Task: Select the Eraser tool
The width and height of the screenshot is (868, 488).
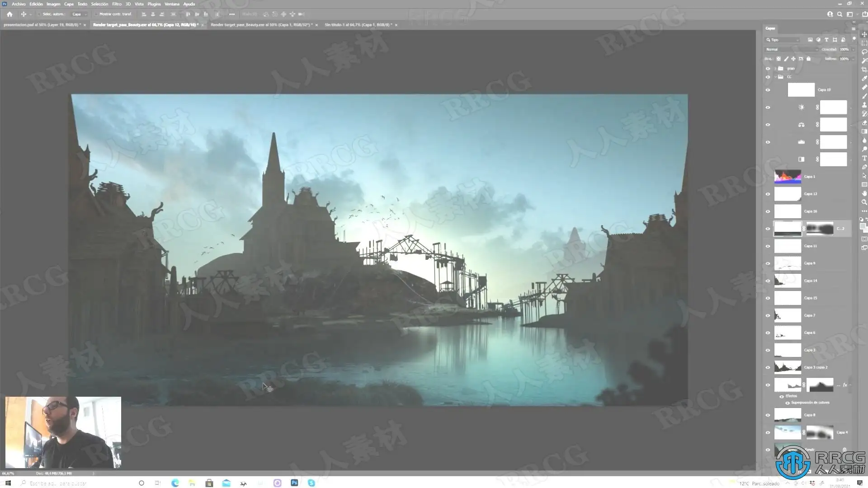Action: (864, 123)
